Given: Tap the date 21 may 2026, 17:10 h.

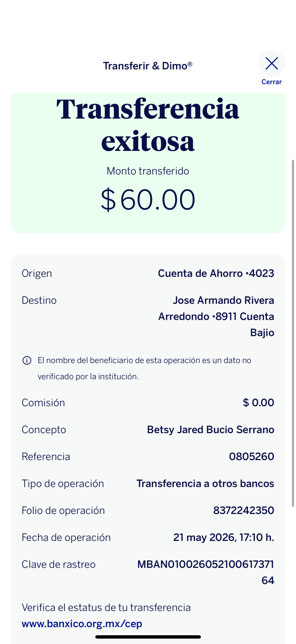Looking at the screenshot, I should (x=224, y=537).
